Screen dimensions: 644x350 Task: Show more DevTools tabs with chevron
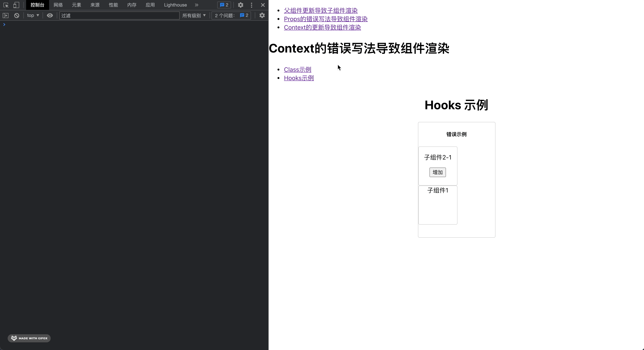pos(197,5)
